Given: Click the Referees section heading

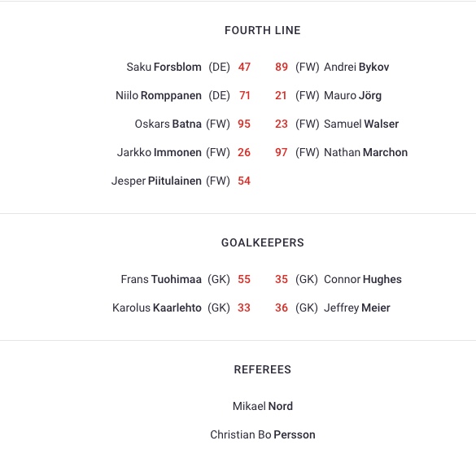Looking at the screenshot, I should coord(263,369).
